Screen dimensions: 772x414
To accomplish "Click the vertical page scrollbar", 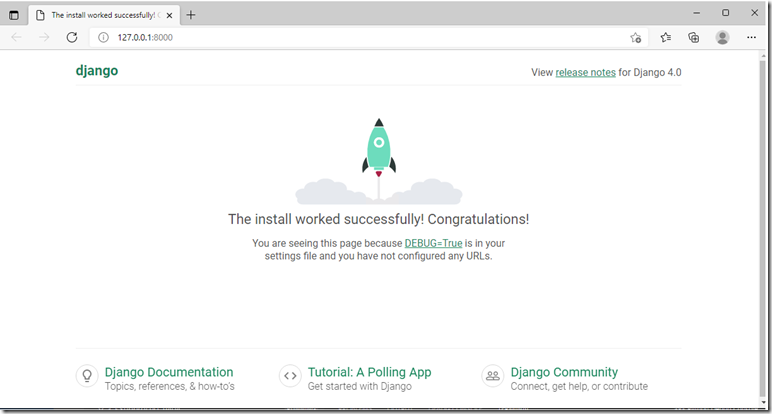I will coord(763,229).
